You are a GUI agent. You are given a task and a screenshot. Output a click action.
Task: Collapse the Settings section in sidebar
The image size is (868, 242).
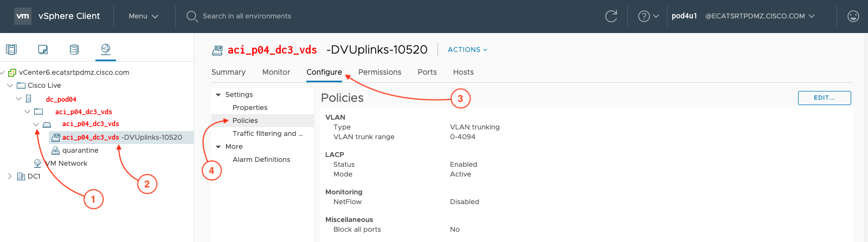click(x=218, y=95)
